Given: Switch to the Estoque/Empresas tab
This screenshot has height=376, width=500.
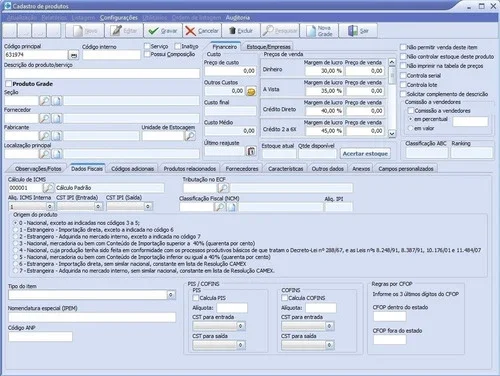Looking at the screenshot, I should pyautogui.click(x=268, y=47).
